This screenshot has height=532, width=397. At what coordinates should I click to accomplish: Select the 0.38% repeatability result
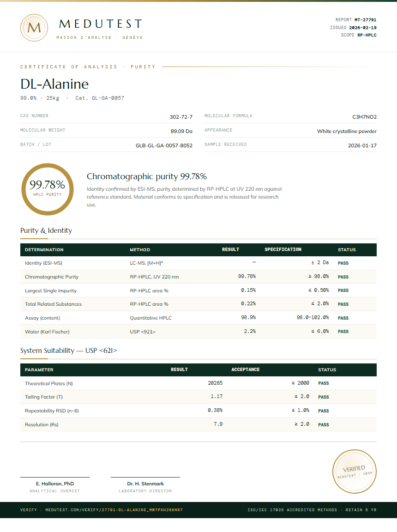(x=215, y=411)
